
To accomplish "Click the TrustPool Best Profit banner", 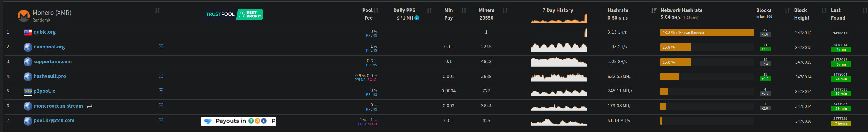I will [234, 15].
